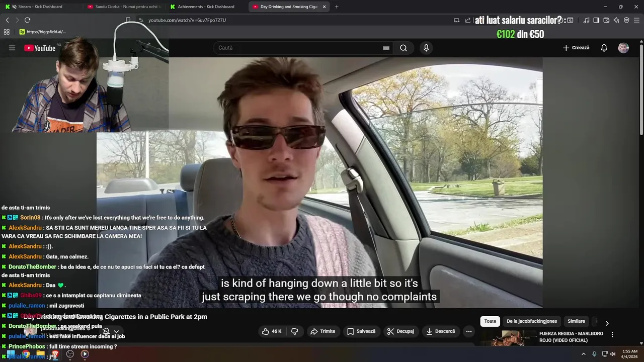
Task: Select the De la jacobfuckingjones chip
Action: (x=532, y=321)
